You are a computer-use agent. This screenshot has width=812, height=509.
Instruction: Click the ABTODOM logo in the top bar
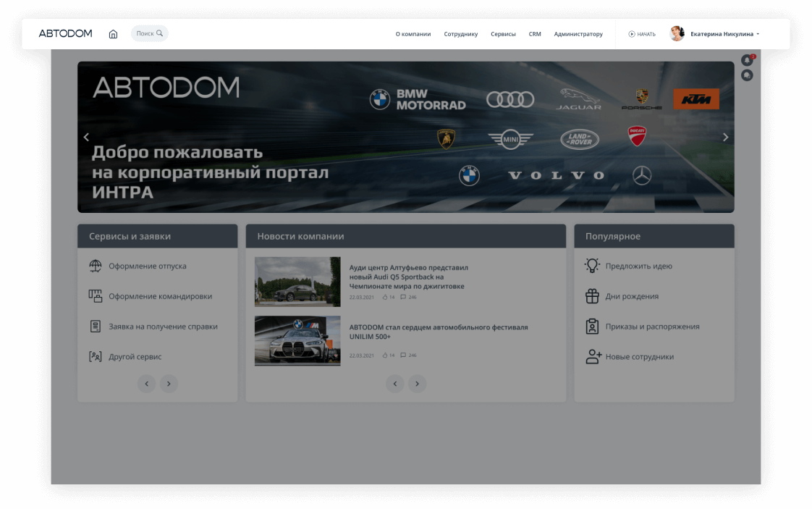(65, 34)
